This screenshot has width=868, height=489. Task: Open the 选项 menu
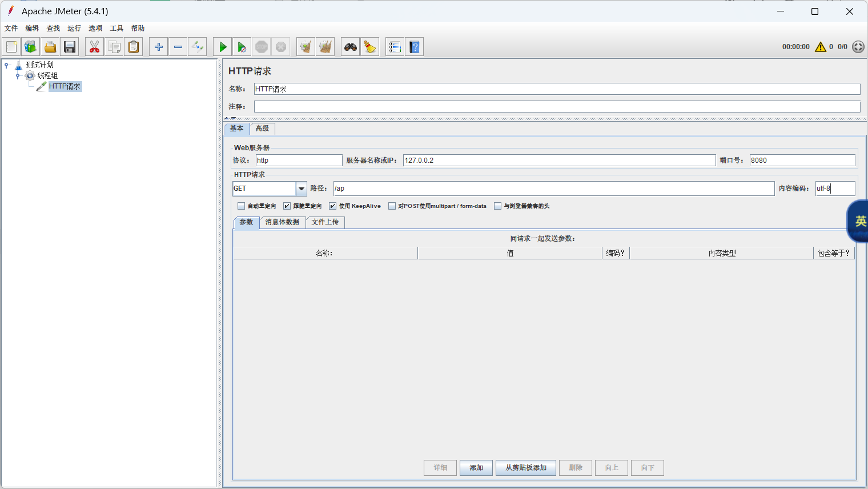click(x=95, y=28)
